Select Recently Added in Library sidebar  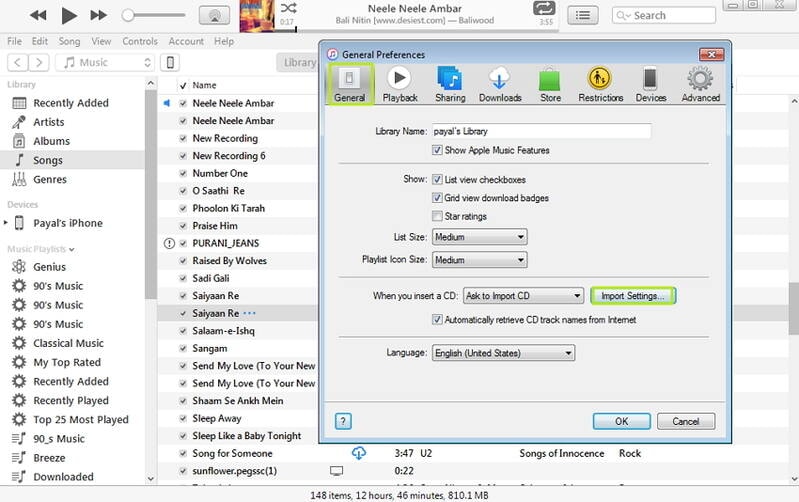pos(71,103)
